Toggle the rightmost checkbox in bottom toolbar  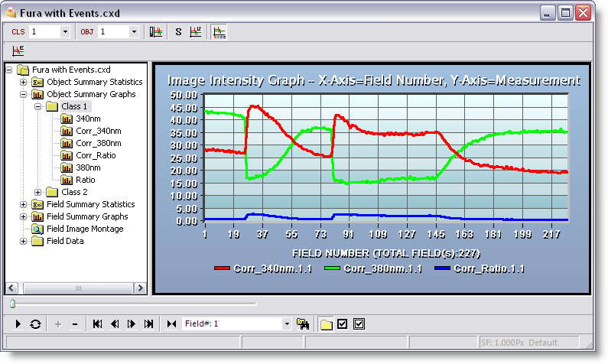[x=359, y=324]
